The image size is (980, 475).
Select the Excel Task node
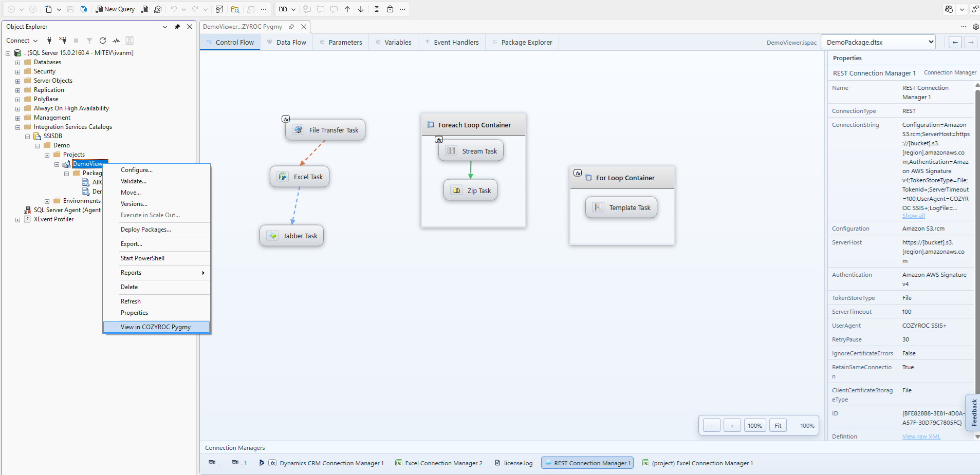[300, 177]
